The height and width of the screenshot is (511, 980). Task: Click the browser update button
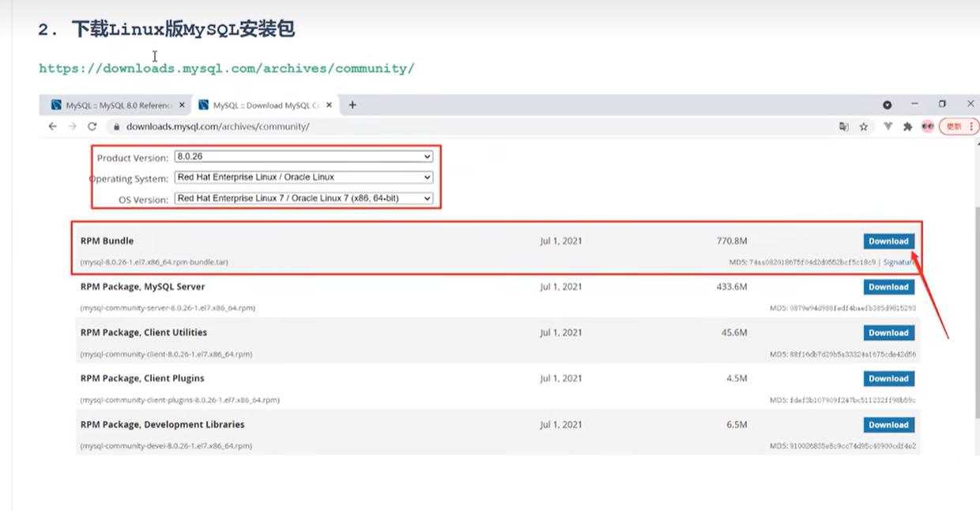pyautogui.click(x=959, y=127)
